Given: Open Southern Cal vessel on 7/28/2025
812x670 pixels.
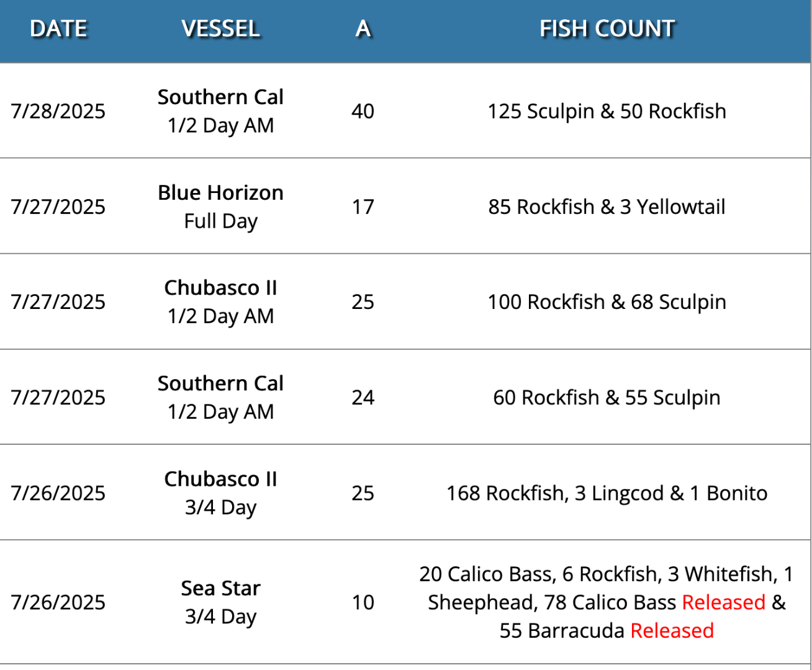Looking at the screenshot, I should [x=220, y=97].
